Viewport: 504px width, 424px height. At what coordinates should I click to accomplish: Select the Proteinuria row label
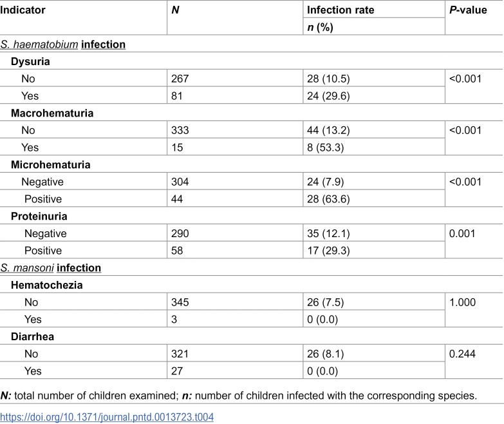pyautogui.click(x=39, y=216)
